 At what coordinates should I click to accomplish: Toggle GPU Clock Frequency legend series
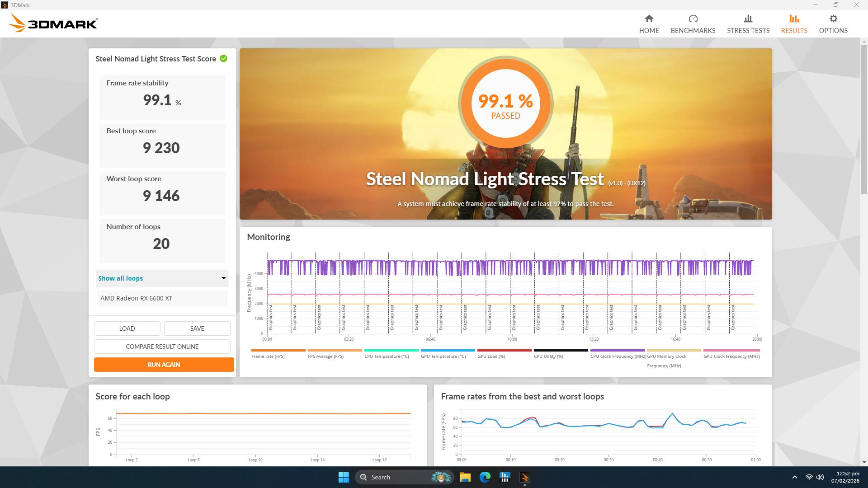pos(731,353)
